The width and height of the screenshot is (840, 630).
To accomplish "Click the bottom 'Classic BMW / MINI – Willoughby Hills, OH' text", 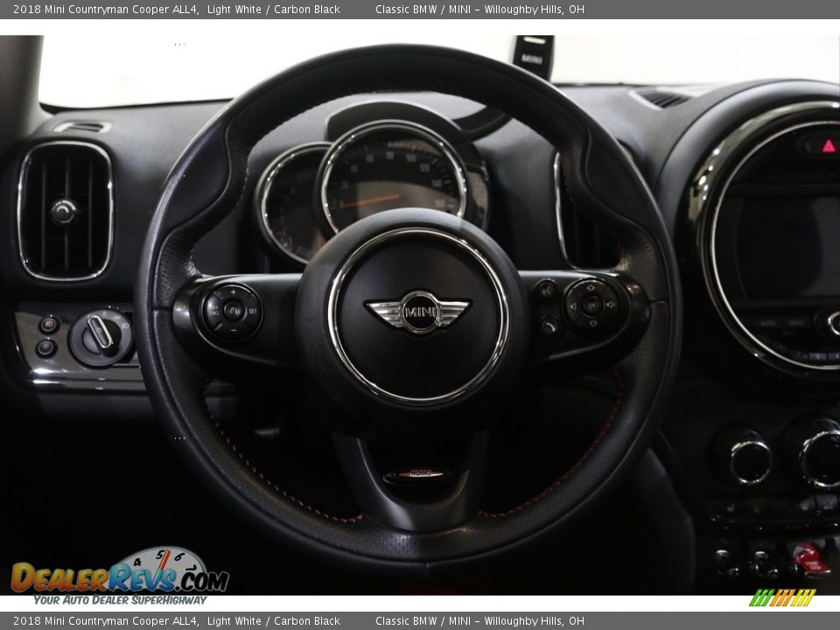I will (479, 621).
